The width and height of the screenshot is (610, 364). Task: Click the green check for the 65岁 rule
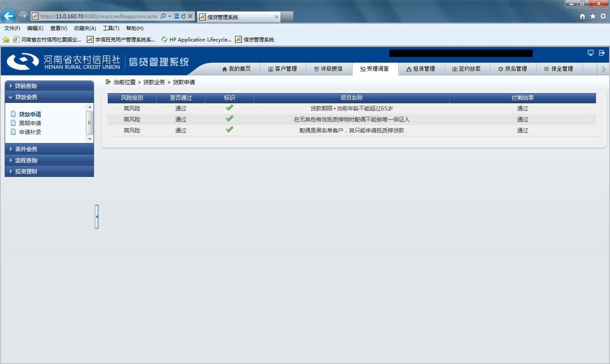point(230,108)
